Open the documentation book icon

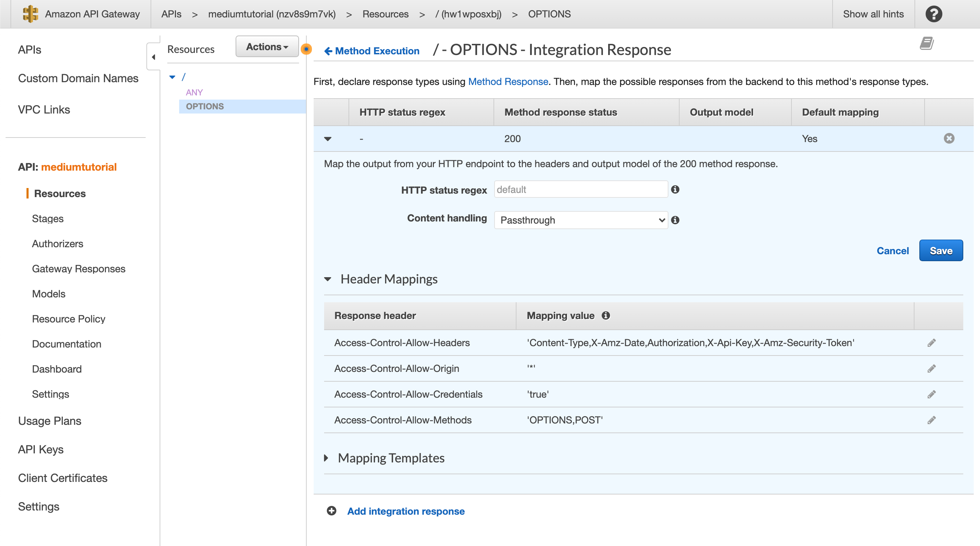click(926, 43)
